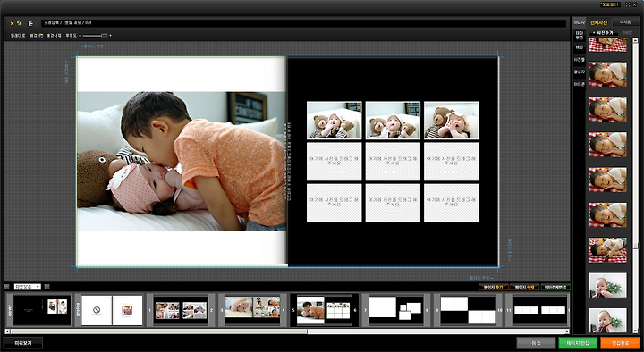Select the sixth photo in the panel
This screenshot has height=352, width=644.
click(x=608, y=214)
